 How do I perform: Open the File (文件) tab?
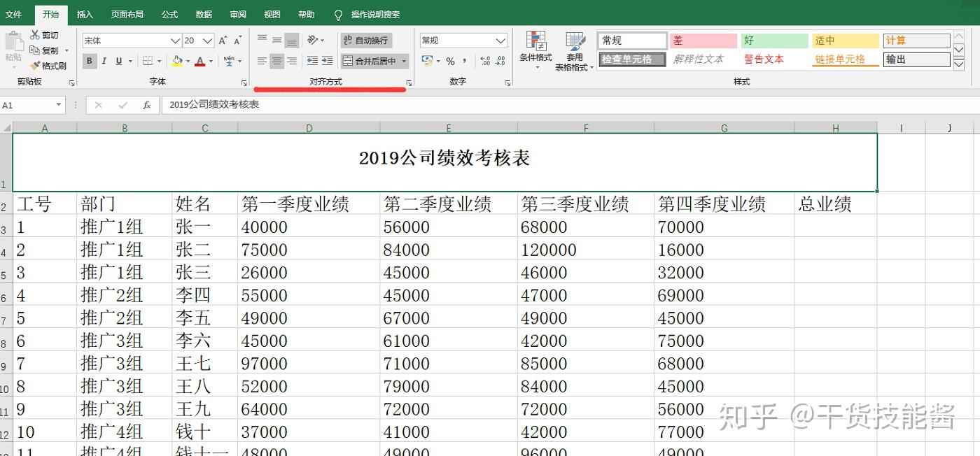point(13,14)
